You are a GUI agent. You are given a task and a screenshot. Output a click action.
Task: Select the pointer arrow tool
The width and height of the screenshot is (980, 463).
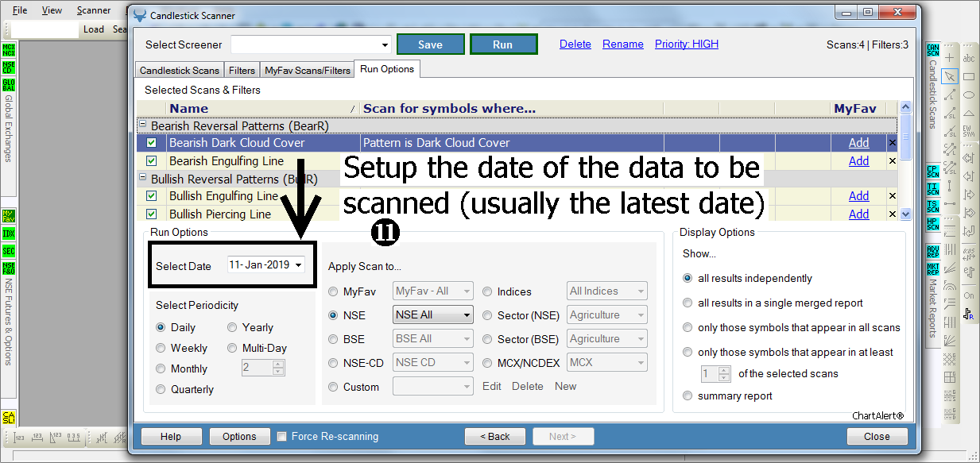pos(950,76)
